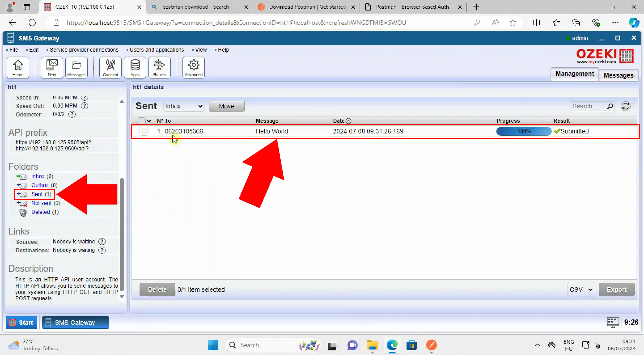
Task: Click the Export button
Action: pyautogui.click(x=616, y=289)
